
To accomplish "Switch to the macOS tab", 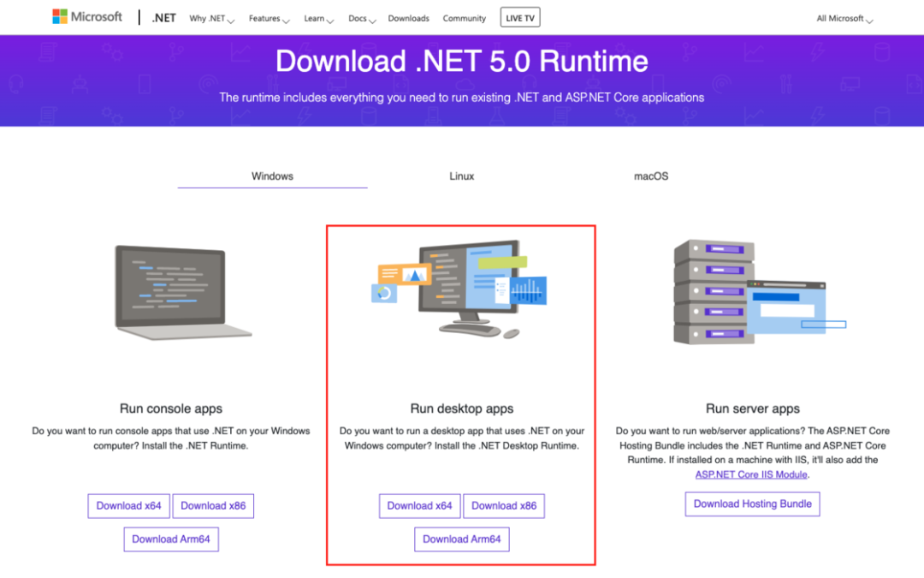I will 650,176.
